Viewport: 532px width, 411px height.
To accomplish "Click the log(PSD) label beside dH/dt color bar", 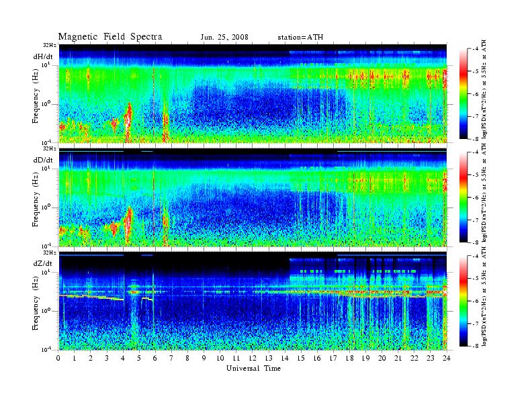I will click(484, 89).
